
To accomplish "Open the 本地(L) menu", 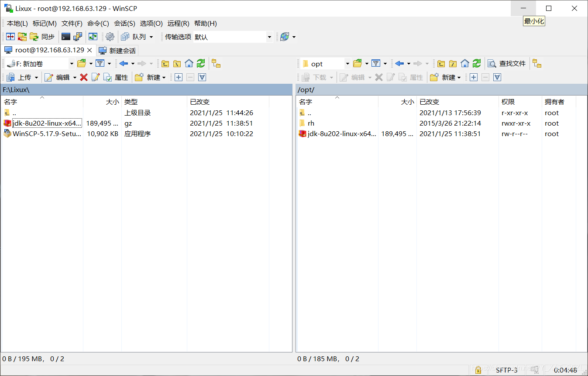I will click(x=17, y=23).
